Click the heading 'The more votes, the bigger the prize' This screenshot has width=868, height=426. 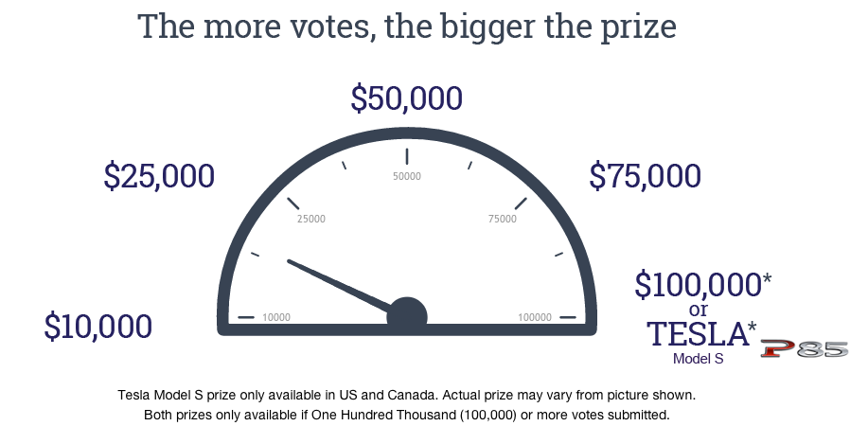(x=407, y=27)
